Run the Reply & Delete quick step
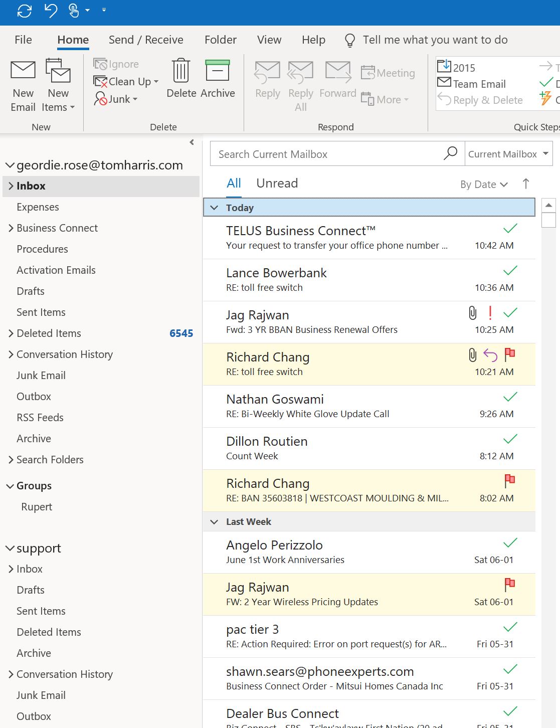 480,100
